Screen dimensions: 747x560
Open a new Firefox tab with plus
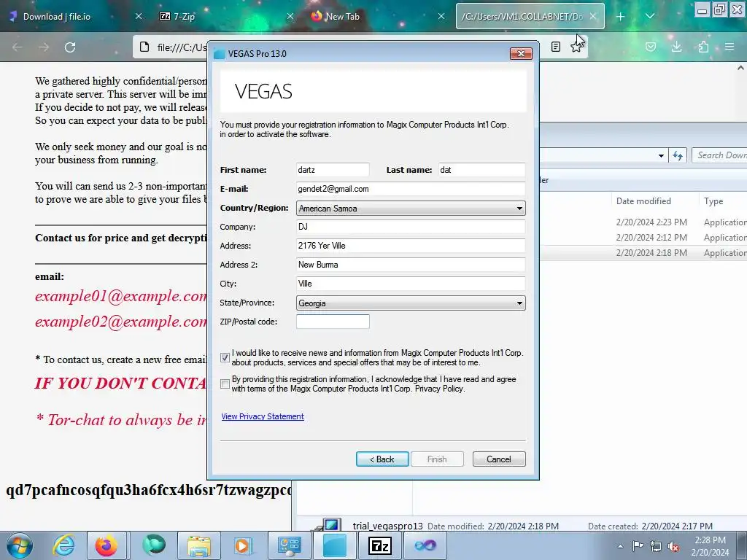point(620,17)
